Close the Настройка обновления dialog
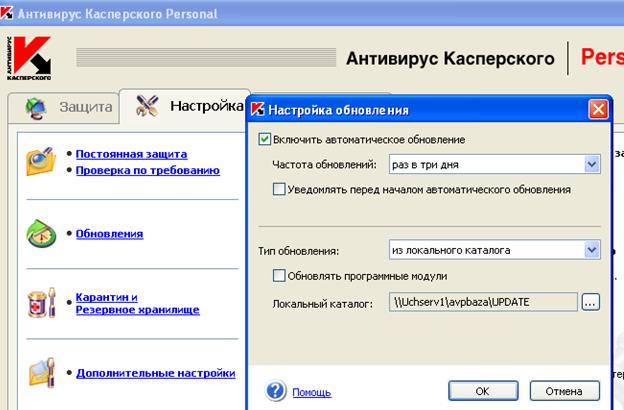Image resolution: width=624 pixels, height=410 pixels. [x=598, y=109]
